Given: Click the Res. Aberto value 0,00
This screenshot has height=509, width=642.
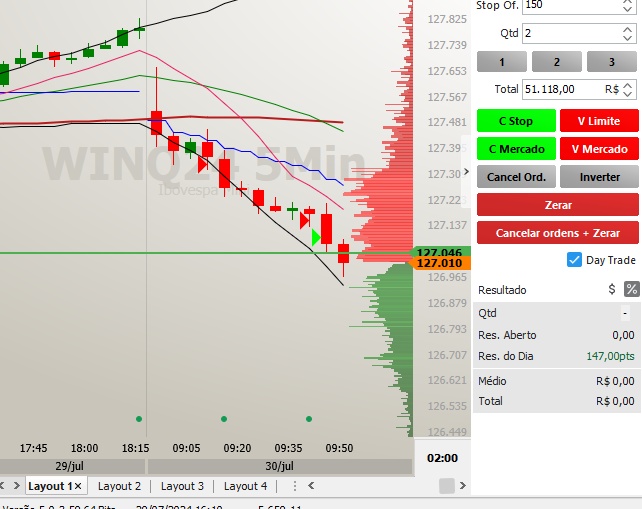Looking at the screenshot, I should 623,335.
